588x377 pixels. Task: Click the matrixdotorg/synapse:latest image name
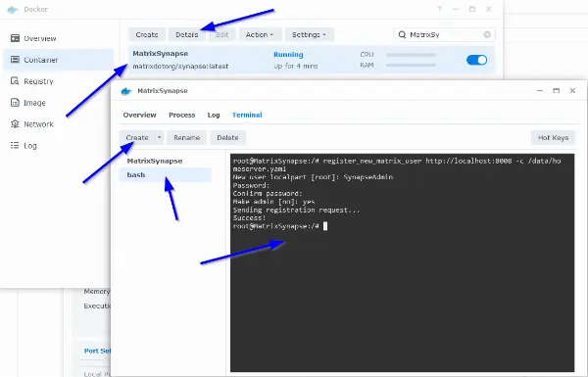pyautogui.click(x=180, y=66)
